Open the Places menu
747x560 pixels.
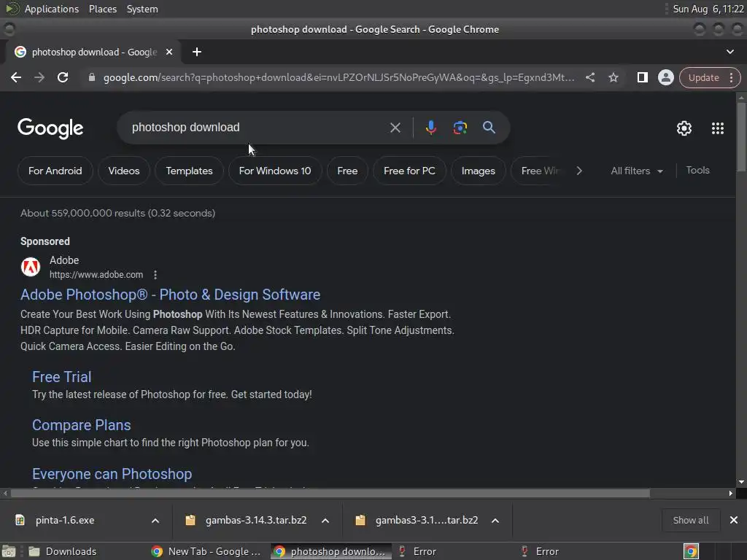tap(102, 9)
